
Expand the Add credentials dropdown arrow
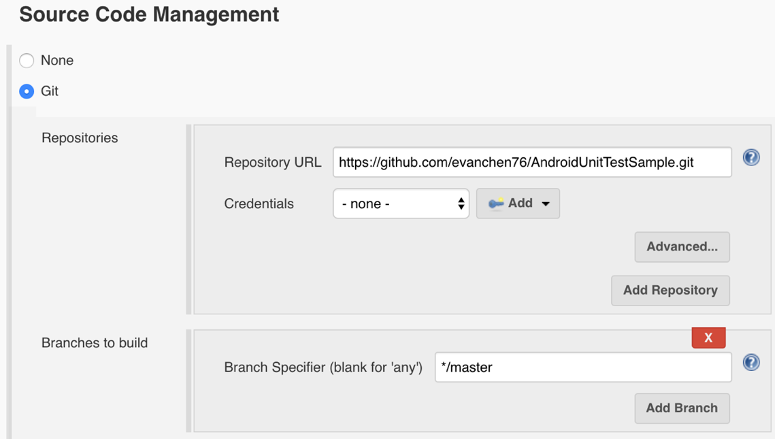click(545, 204)
